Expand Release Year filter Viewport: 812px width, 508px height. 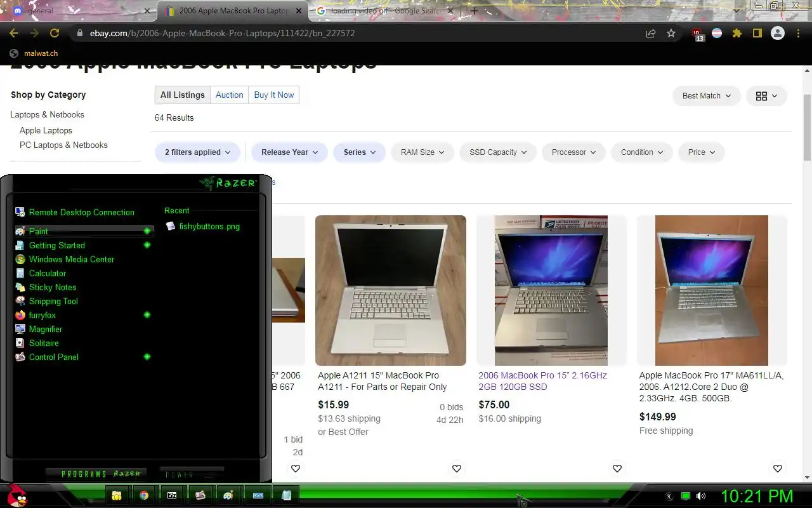(x=289, y=152)
